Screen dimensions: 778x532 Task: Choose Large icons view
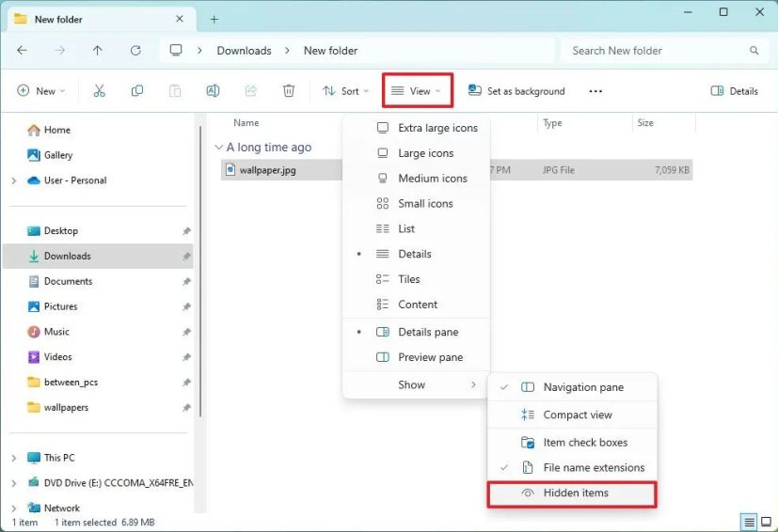tap(417, 153)
